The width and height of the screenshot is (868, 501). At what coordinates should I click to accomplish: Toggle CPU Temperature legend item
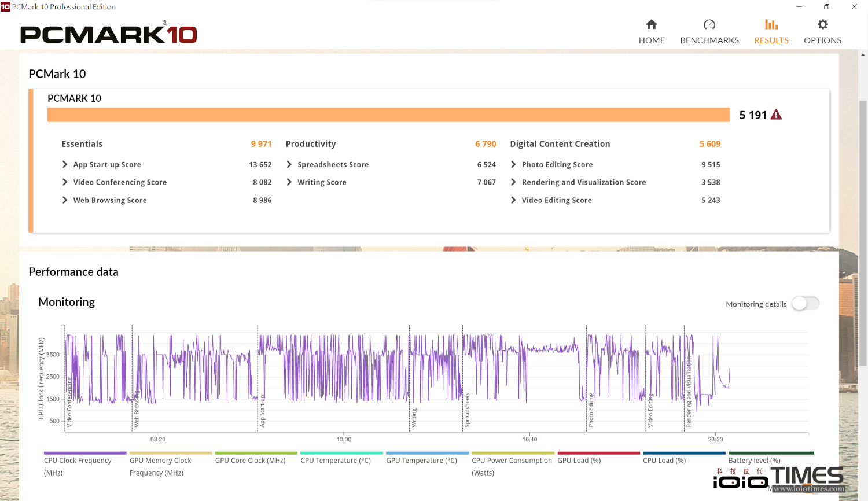(341, 459)
